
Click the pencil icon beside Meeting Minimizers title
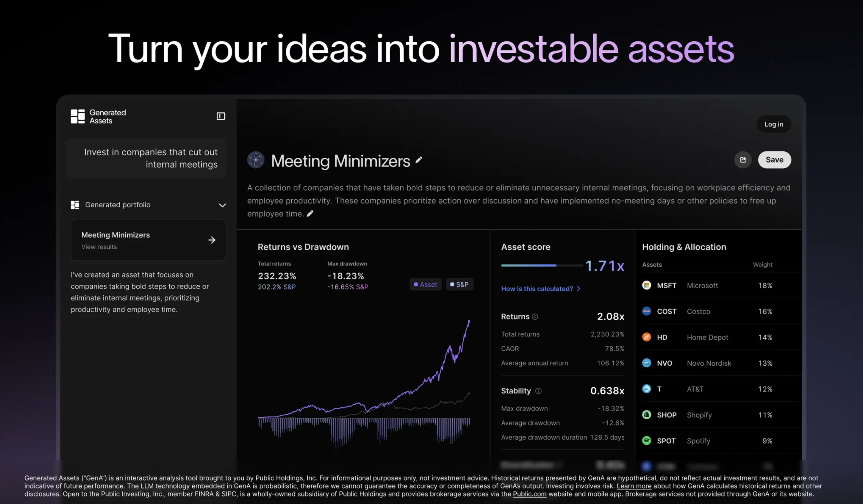(x=418, y=160)
